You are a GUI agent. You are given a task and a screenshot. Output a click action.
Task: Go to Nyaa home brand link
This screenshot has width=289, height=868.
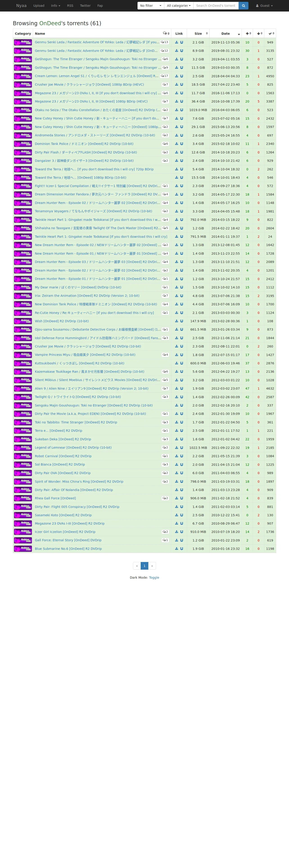point(21,6)
